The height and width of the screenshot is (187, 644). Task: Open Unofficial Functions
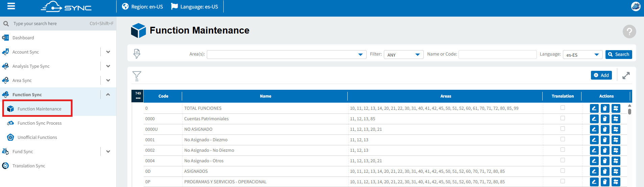[37, 137]
